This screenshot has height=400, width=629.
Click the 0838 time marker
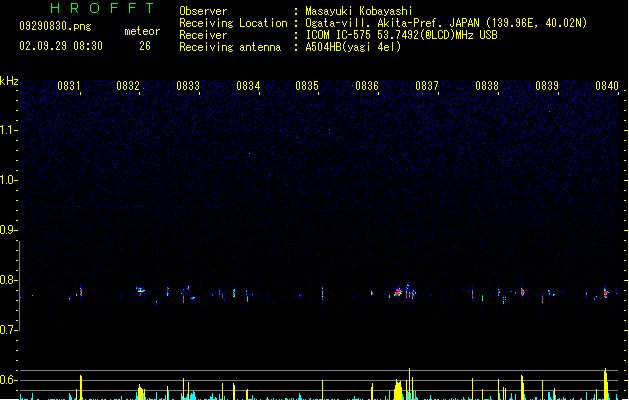coord(487,86)
